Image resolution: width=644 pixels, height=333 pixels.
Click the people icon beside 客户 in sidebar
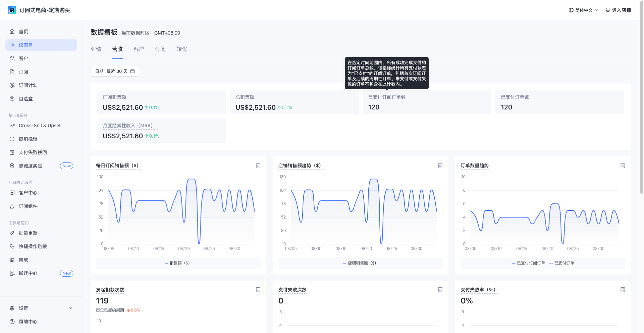click(x=12, y=58)
